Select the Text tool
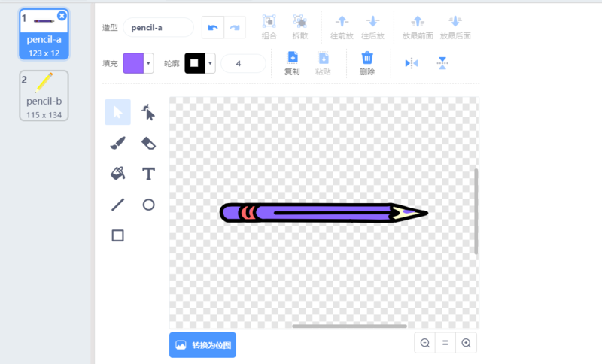The image size is (602, 364). tap(148, 174)
